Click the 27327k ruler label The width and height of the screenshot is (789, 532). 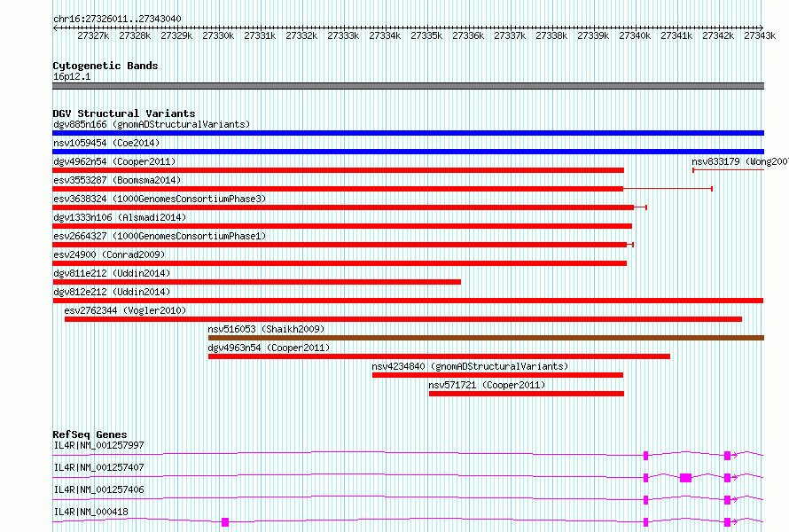(93, 35)
